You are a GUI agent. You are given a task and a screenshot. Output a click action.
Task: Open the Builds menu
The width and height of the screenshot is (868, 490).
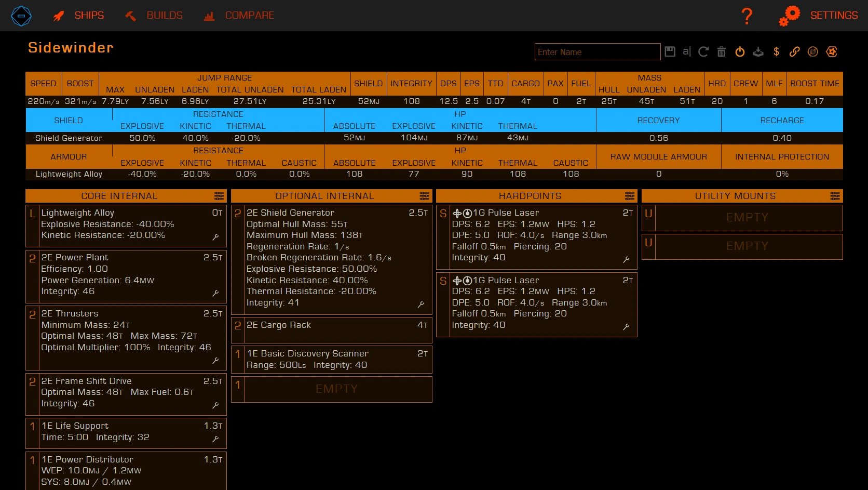(154, 16)
